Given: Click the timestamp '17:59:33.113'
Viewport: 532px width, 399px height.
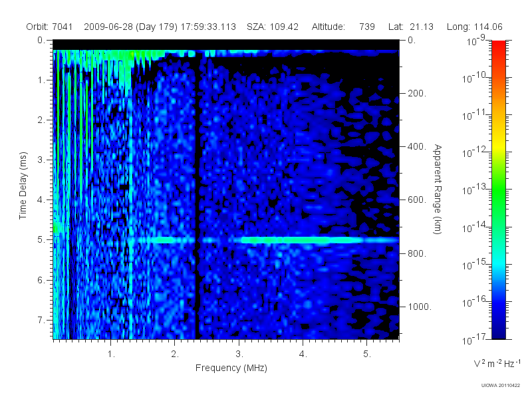Looking at the screenshot, I should pyautogui.click(x=208, y=27).
